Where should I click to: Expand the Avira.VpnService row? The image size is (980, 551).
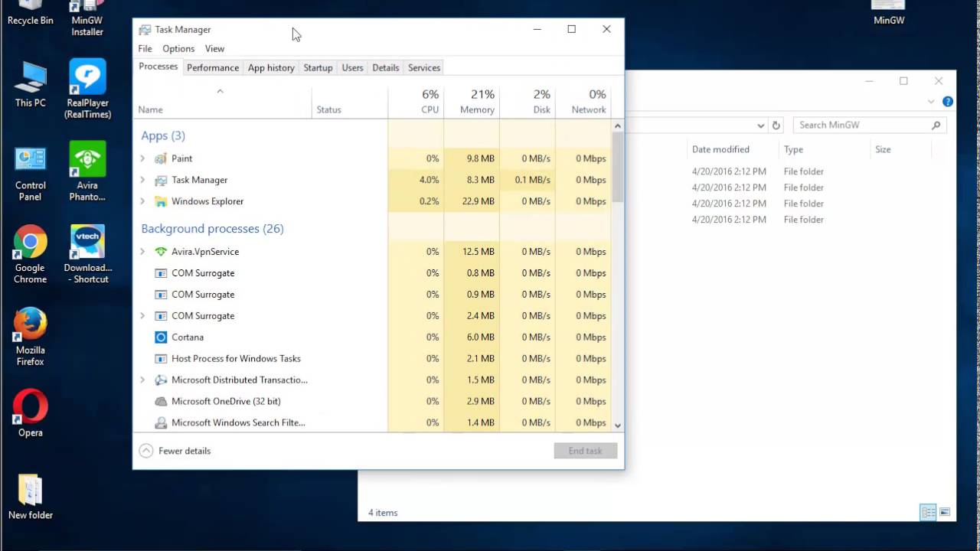point(142,252)
